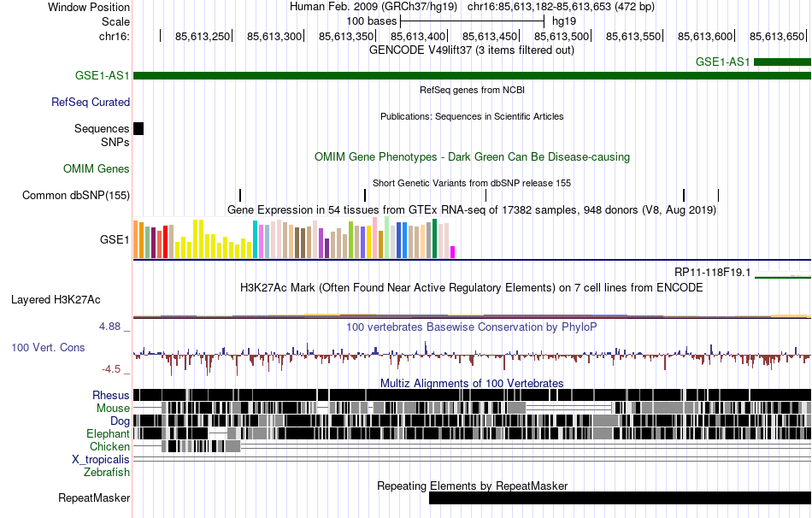Select the long GSE1-AS1 green transcript bar
The width and height of the screenshot is (812, 518).
(472, 75)
